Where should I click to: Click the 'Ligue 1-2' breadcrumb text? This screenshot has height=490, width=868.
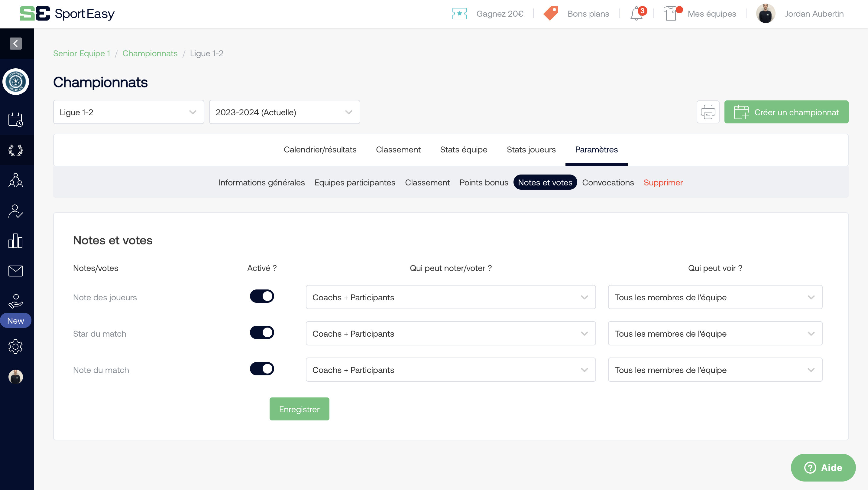(206, 53)
